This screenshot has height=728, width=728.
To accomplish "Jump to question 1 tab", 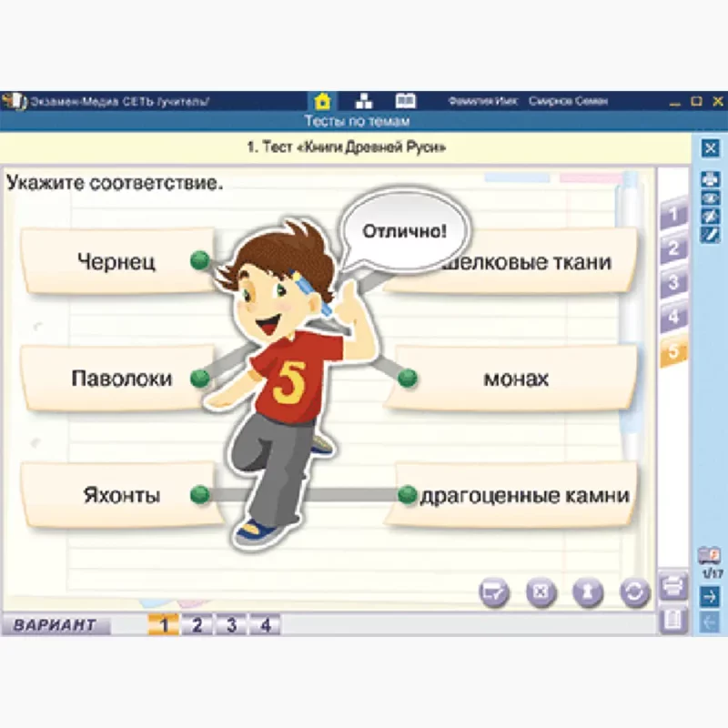I will [673, 214].
